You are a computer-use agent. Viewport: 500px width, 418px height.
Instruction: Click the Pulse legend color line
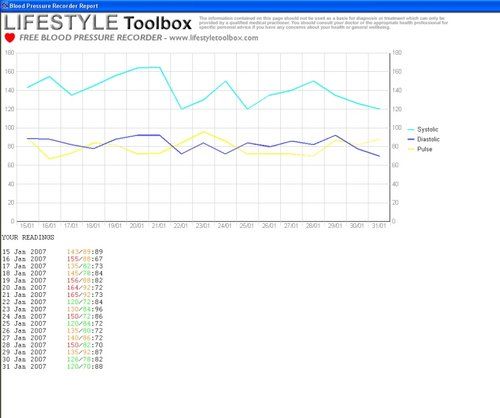point(411,149)
